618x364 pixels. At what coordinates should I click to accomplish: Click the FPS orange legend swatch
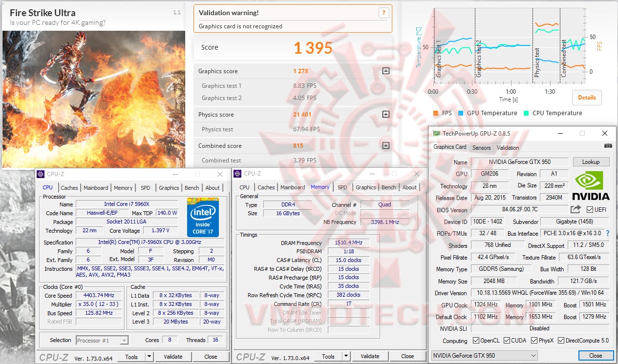[x=436, y=113]
